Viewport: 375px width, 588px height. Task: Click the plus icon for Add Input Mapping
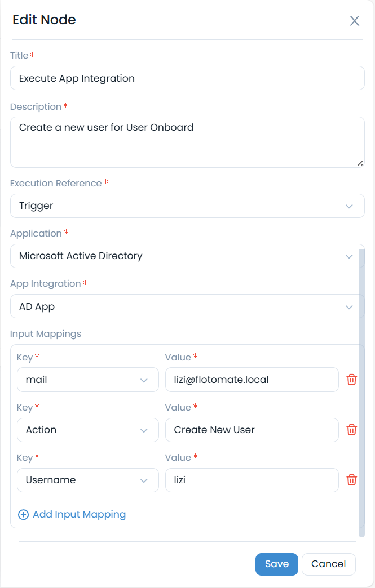pyautogui.click(x=23, y=515)
